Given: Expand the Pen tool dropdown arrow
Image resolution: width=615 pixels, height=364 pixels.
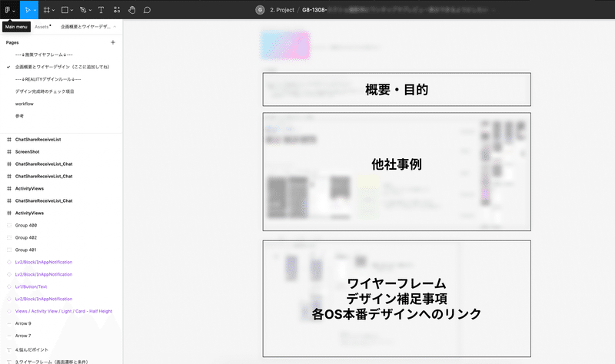Looking at the screenshot, I should tap(90, 10).
